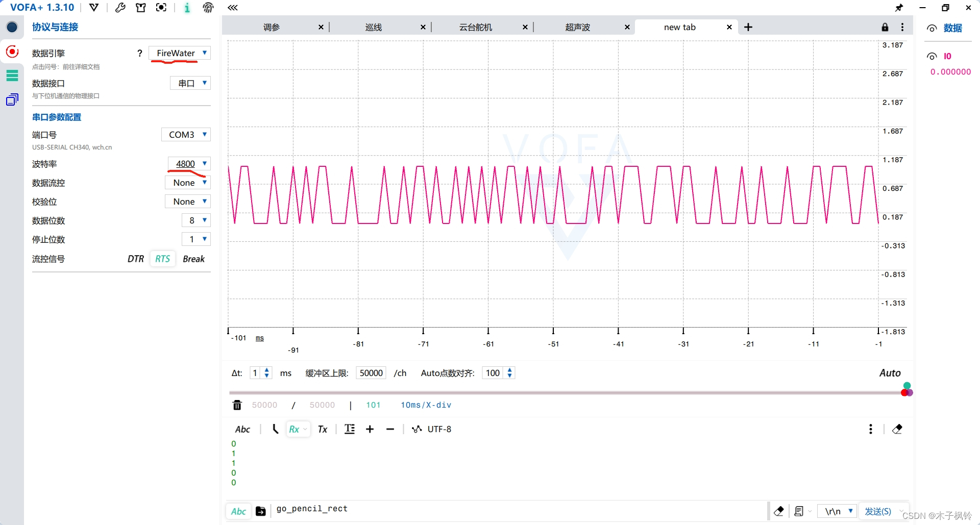Toggle the Break flow control signal
The height and width of the screenshot is (525, 980).
pos(193,259)
